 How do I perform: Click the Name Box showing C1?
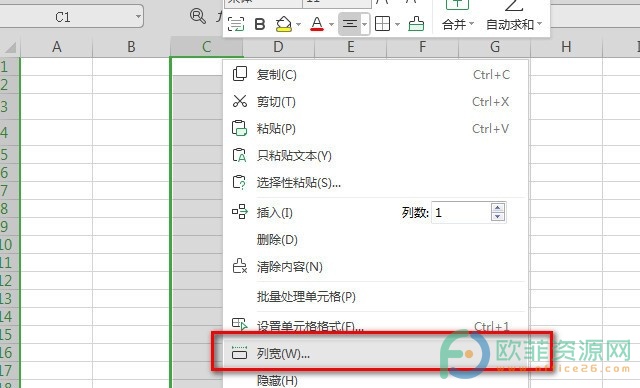point(63,17)
